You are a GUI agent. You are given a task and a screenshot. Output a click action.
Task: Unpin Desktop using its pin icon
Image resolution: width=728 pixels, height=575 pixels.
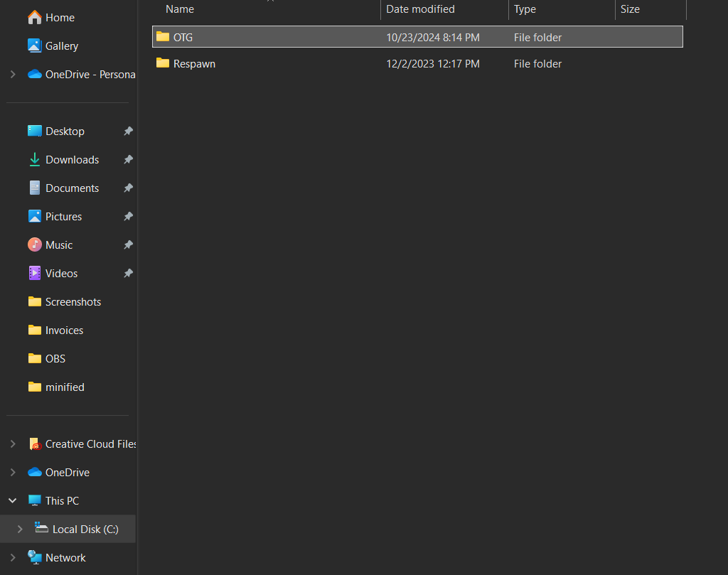point(128,131)
